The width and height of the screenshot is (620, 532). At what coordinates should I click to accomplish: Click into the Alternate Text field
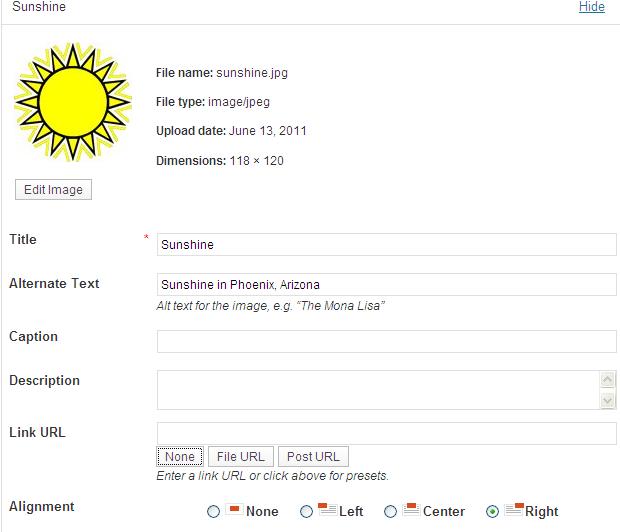pyautogui.click(x=386, y=285)
